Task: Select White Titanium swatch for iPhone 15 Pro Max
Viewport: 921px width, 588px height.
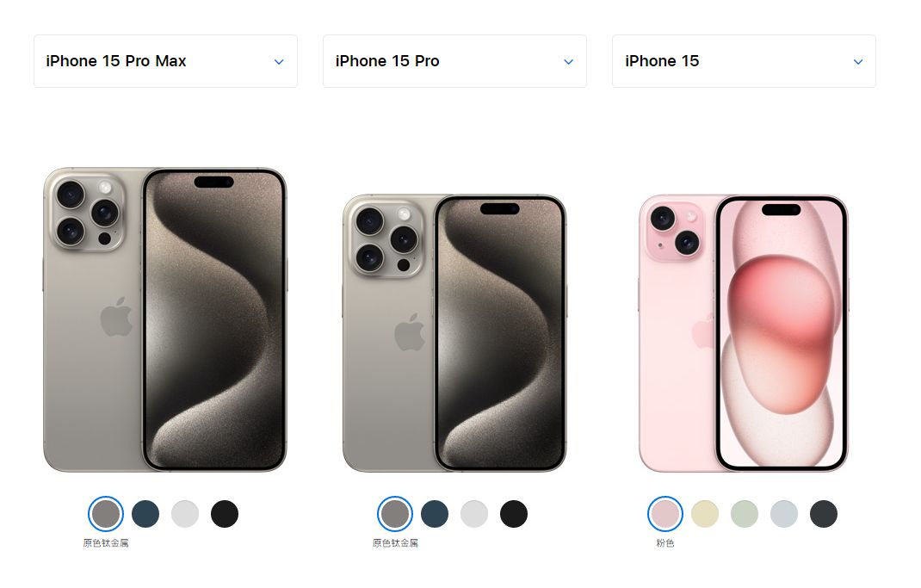Action: (185, 514)
